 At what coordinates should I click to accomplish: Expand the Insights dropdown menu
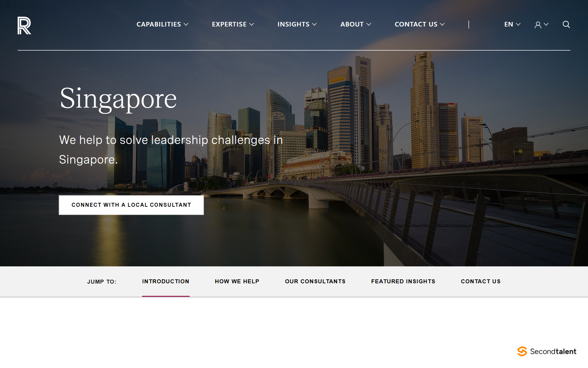(297, 24)
